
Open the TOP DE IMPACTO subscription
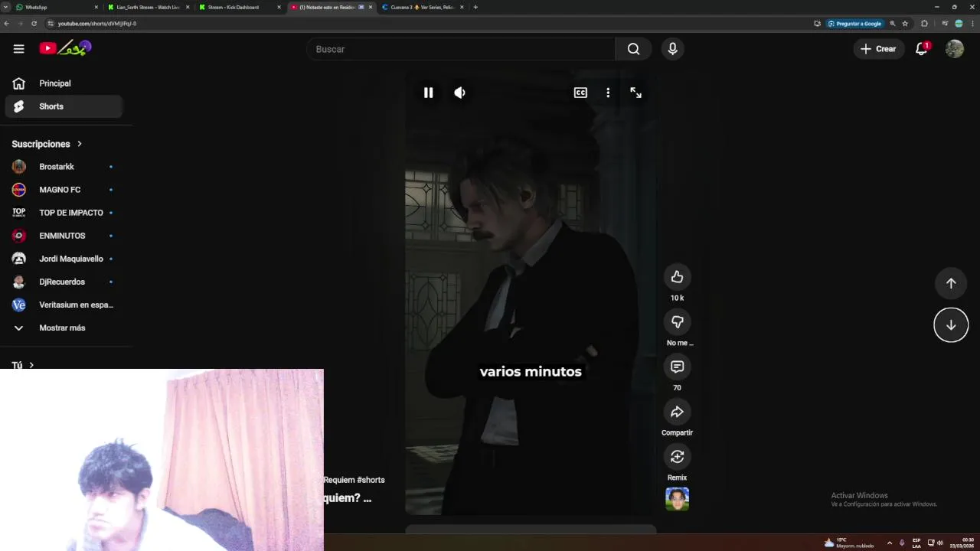(64, 213)
